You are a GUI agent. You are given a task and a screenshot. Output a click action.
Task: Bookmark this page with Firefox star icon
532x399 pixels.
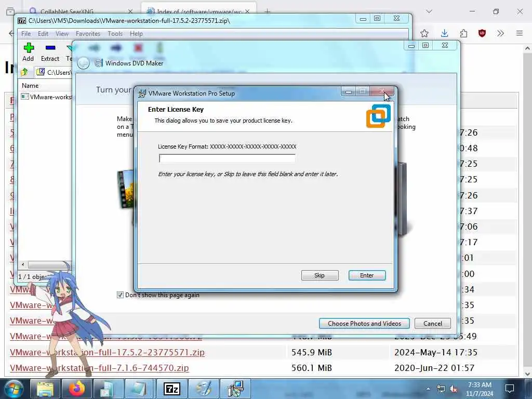(424, 33)
